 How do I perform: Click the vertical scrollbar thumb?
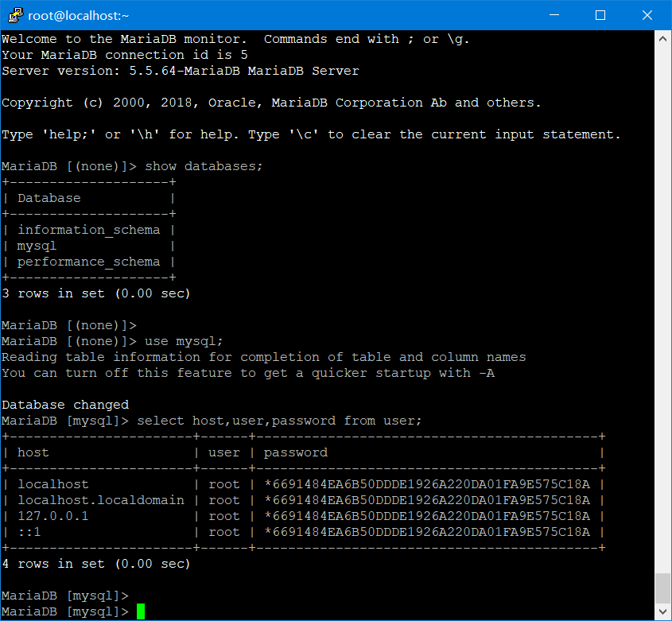pos(662,588)
